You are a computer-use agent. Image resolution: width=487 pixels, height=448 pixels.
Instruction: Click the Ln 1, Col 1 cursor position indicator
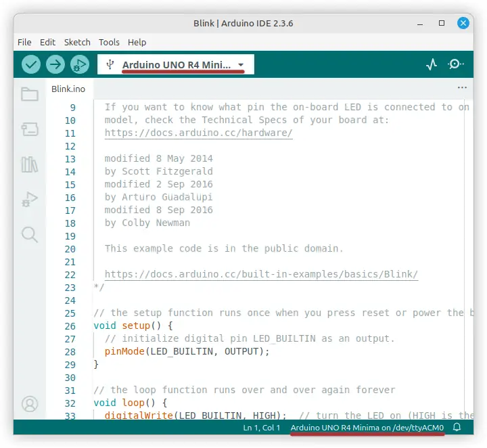262,428
